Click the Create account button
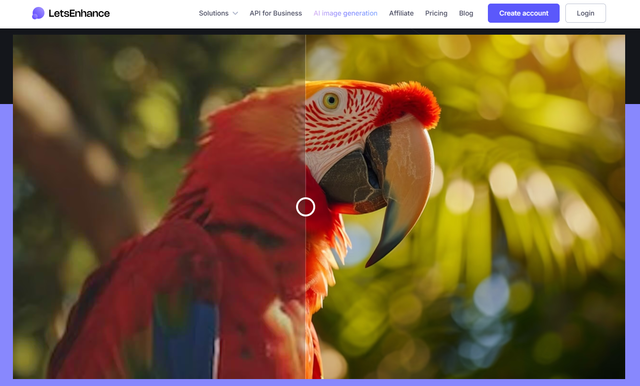The width and height of the screenshot is (640, 386). (x=524, y=13)
